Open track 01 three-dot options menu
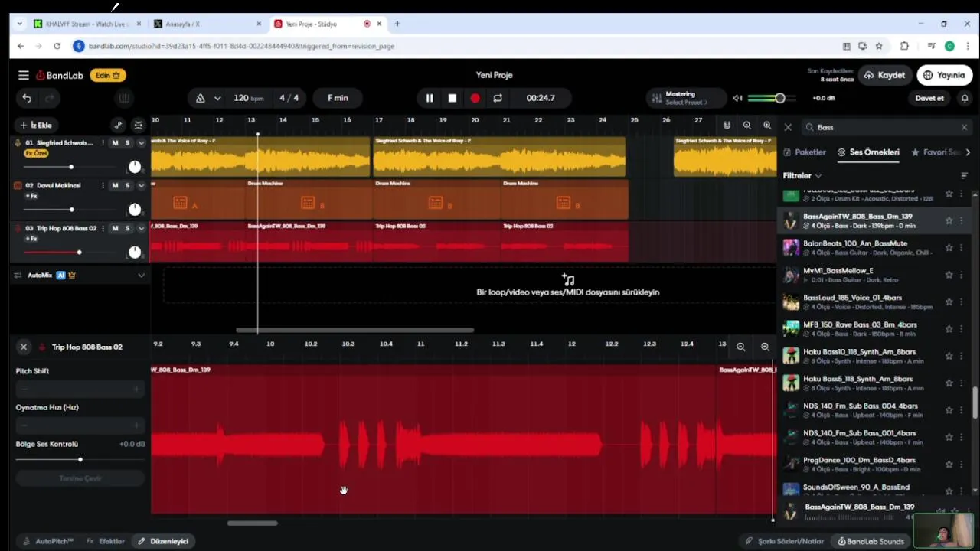Screen dimensions: 980x551 (x=103, y=143)
